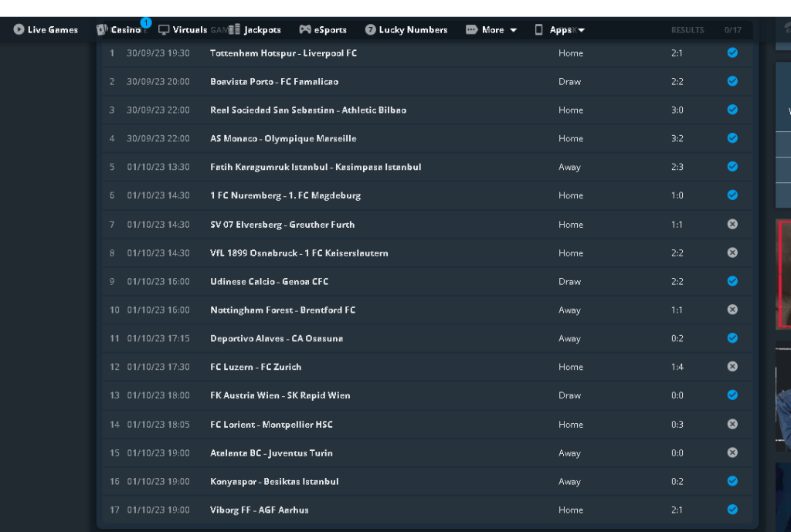The height and width of the screenshot is (532, 791).
Task: Click the X icon on Atalanta BC row
Action: pyautogui.click(x=732, y=452)
